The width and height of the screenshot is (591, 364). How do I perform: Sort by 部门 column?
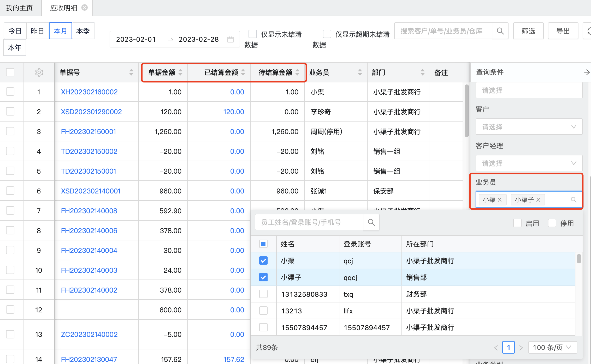tap(422, 72)
